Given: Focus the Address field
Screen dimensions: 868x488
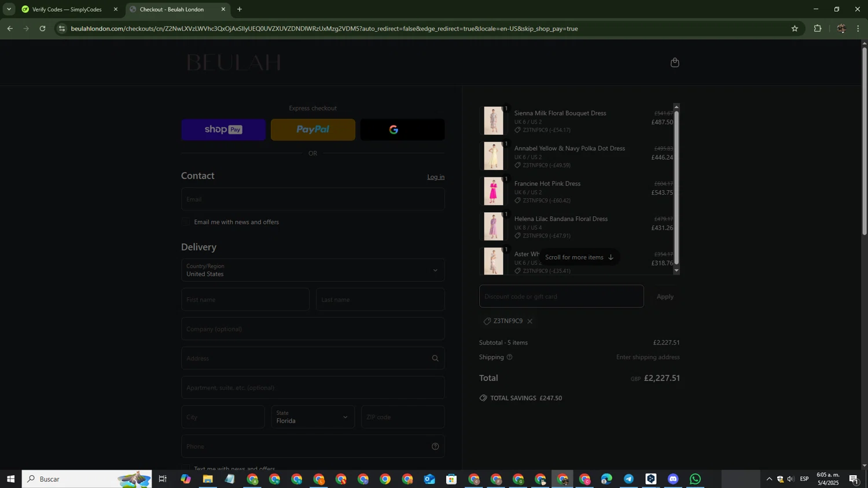Looking at the screenshot, I should pos(313,358).
